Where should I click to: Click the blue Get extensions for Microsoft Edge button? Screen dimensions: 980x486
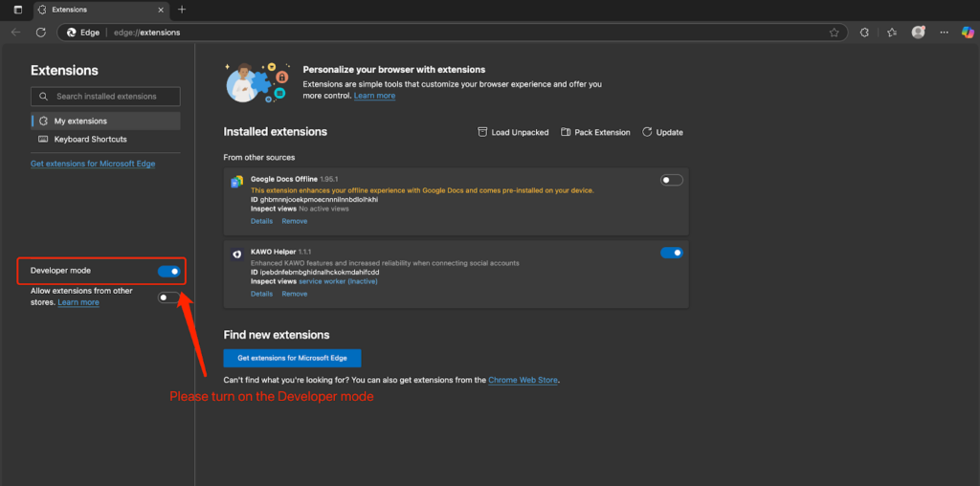[292, 358]
